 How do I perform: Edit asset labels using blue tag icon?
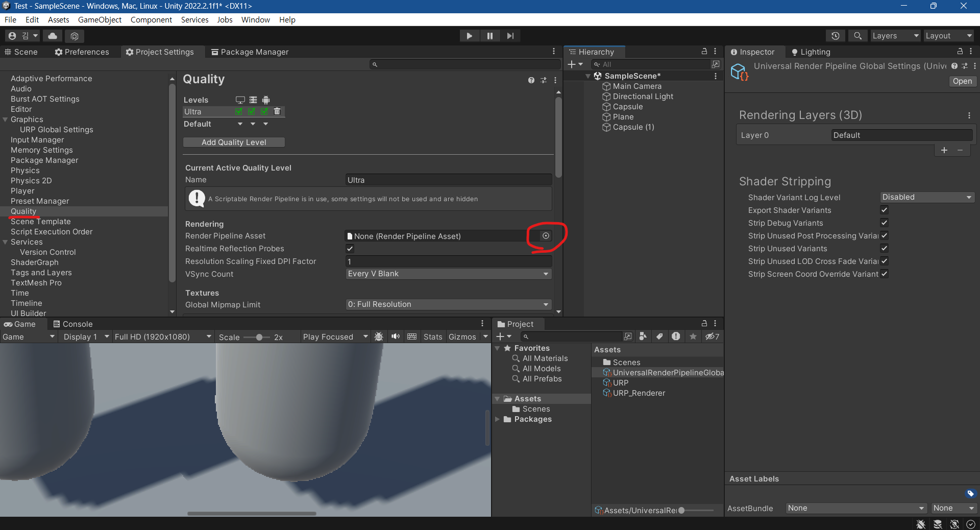[970, 493]
